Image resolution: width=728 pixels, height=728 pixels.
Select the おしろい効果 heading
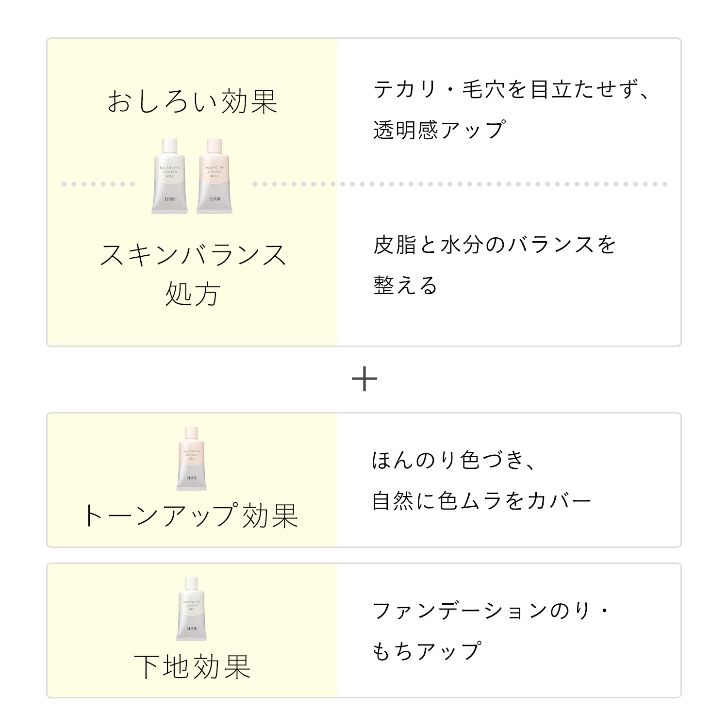(192, 102)
